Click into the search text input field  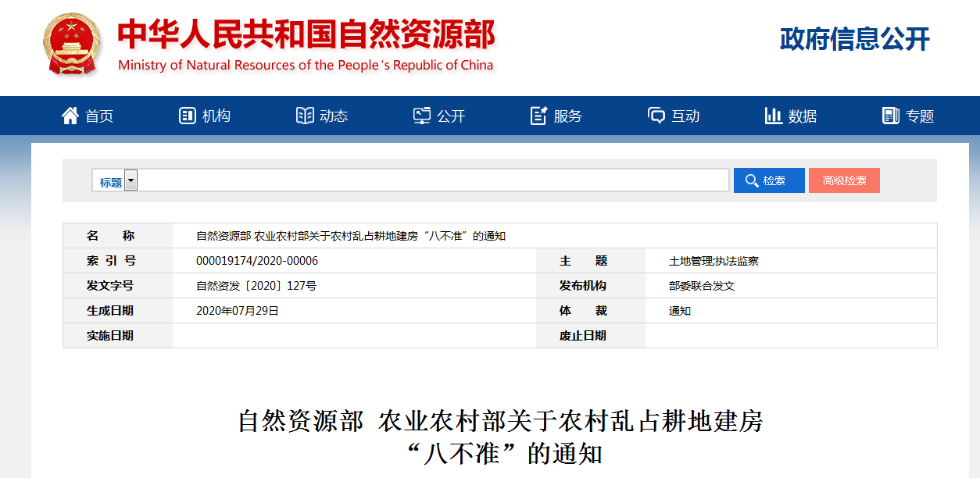tap(433, 180)
